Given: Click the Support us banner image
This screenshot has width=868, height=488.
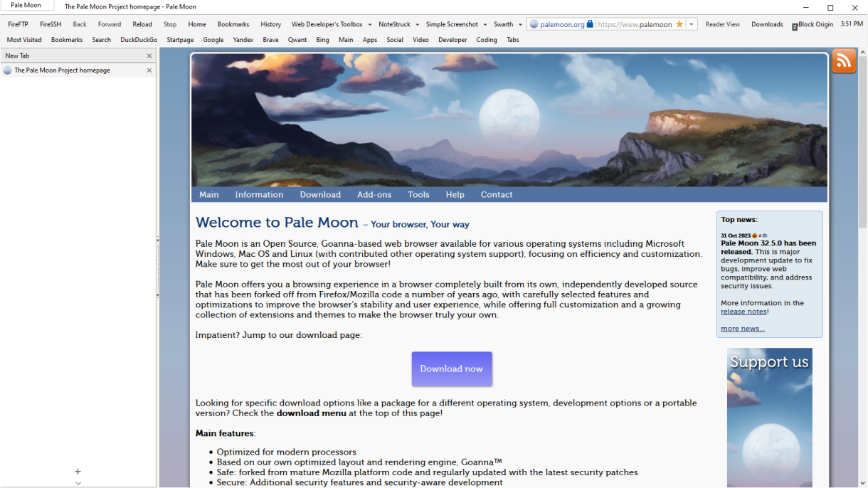Looking at the screenshot, I should (x=769, y=418).
